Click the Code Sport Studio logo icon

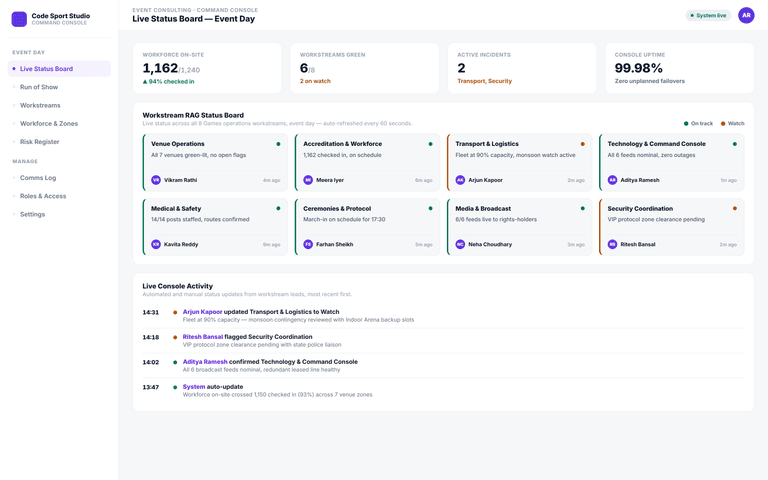coord(19,19)
